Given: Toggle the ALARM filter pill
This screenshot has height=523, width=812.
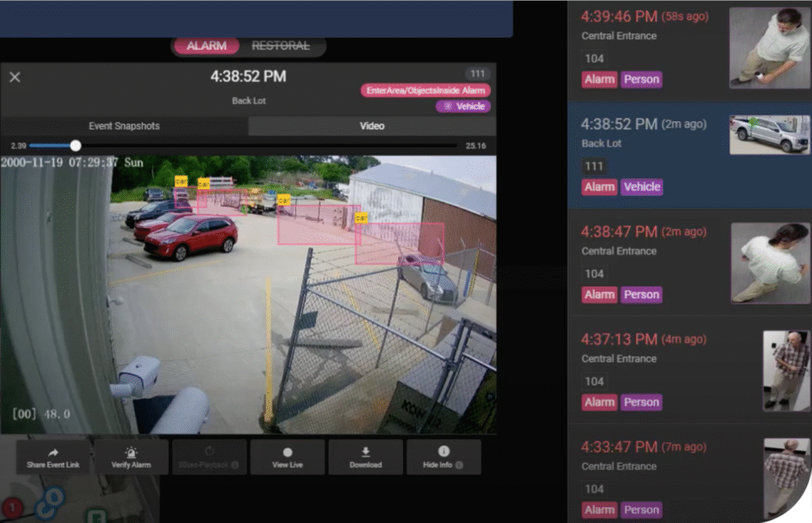Looking at the screenshot, I should [x=206, y=46].
